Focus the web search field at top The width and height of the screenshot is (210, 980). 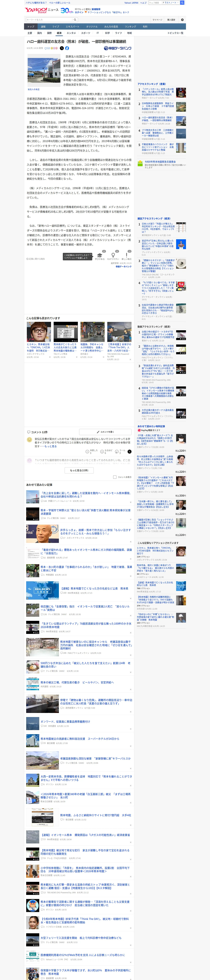coord(155,3)
